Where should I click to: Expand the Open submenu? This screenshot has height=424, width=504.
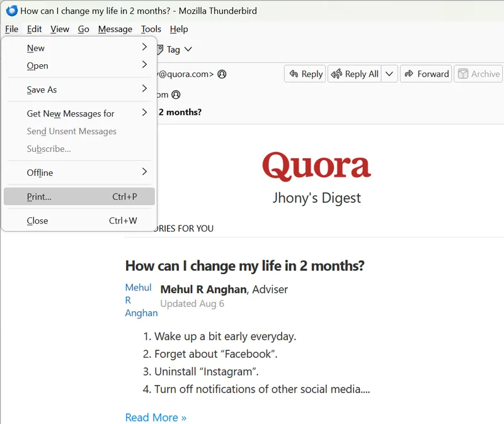pos(79,66)
